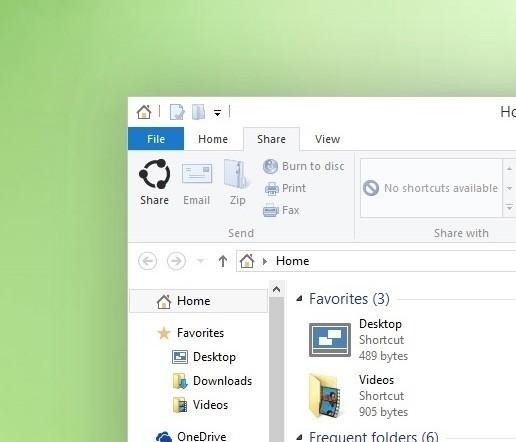This screenshot has height=442, width=516.
Task: Open the File menu tab
Action: click(156, 139)
